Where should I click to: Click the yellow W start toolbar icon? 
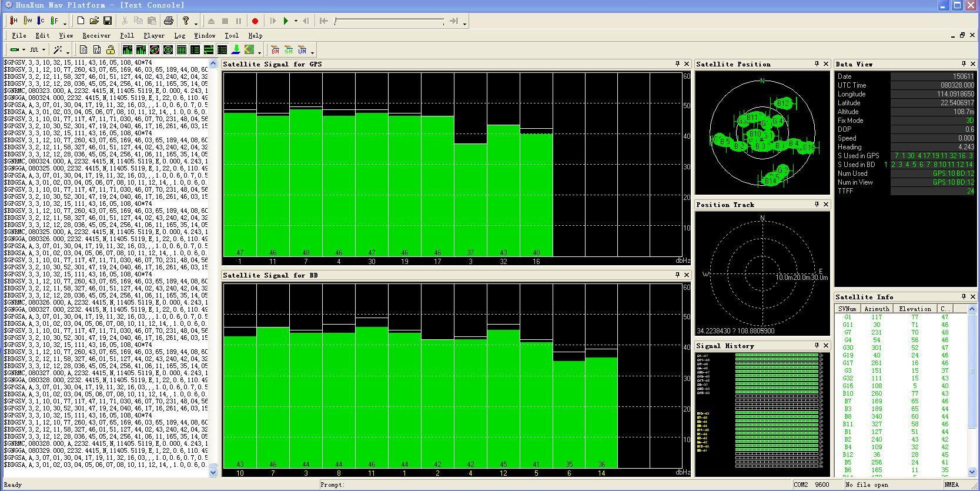(x=28, y=21)
